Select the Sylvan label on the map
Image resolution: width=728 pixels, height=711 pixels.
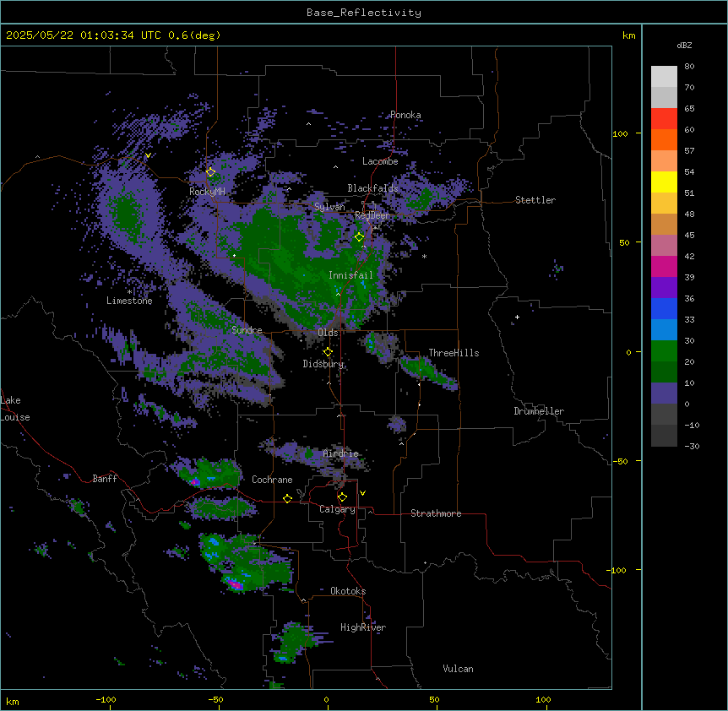click(x=329, y=207)
